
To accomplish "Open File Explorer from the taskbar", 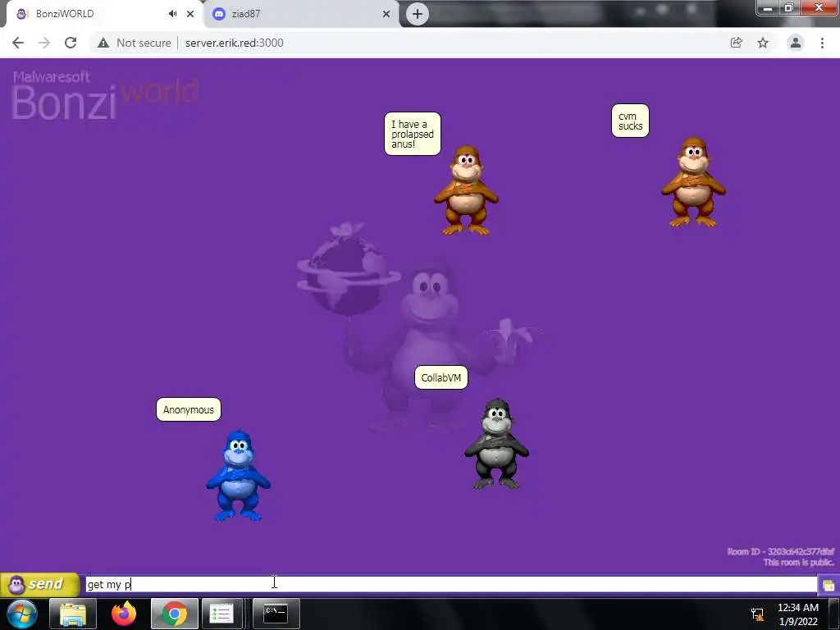I will pos(73,614).
